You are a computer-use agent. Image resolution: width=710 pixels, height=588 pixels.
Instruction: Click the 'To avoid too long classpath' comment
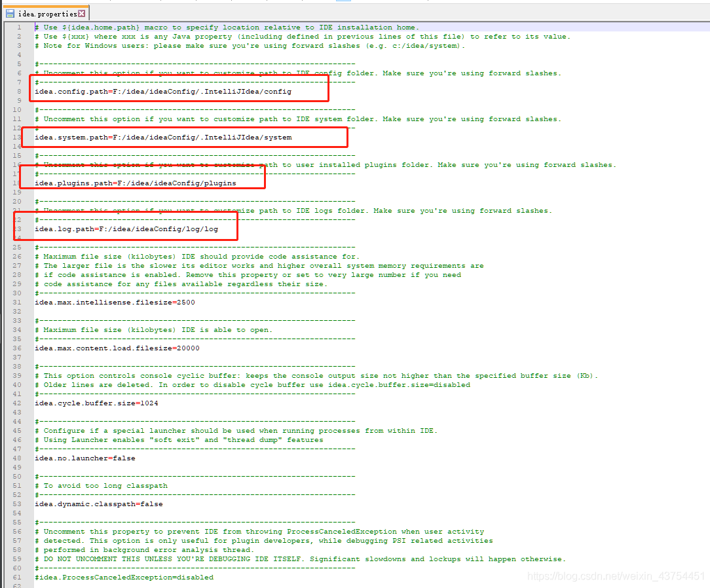[x=105, y=486]
